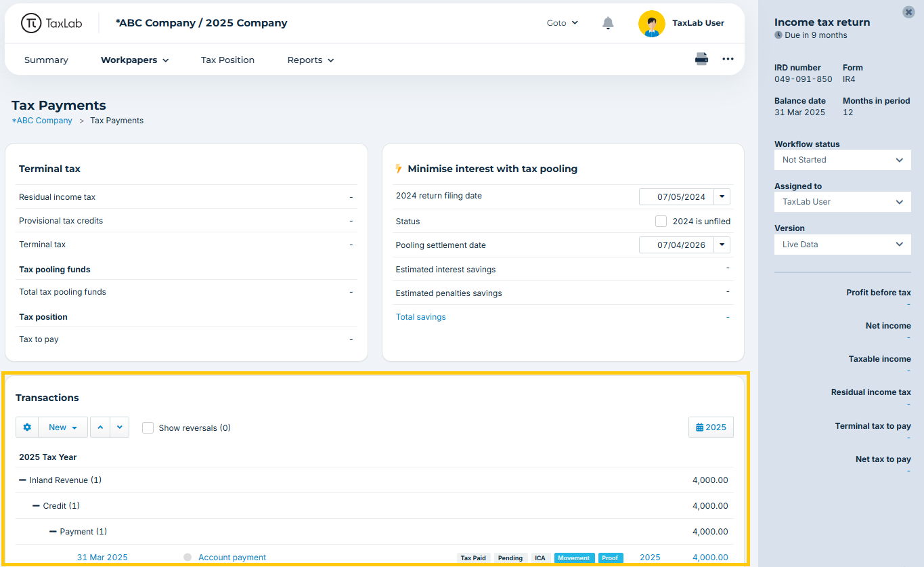Switch to the Tax Position tab
Image resolution: width=924 pixels, height=567 pixels.
pos(227,60)
